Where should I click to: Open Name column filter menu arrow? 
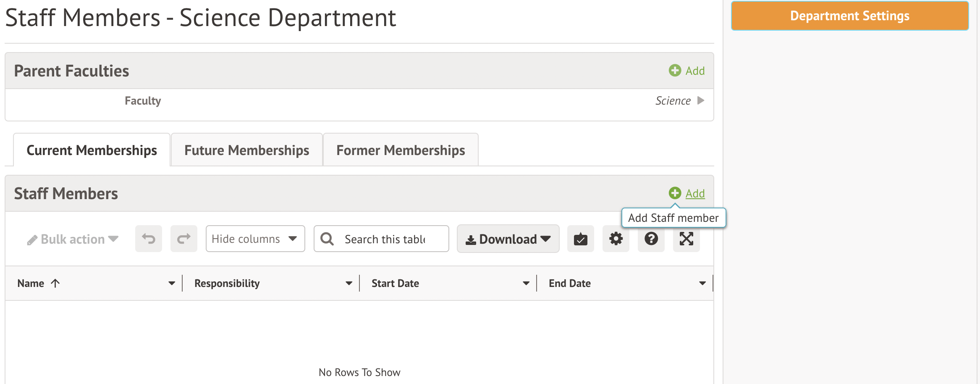(x=171, y=284)
